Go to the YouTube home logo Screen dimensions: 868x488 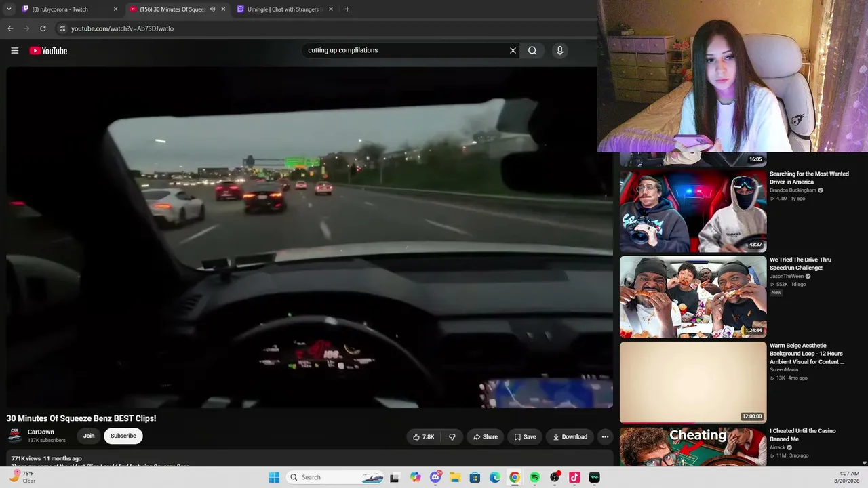[x=48, y=51]
